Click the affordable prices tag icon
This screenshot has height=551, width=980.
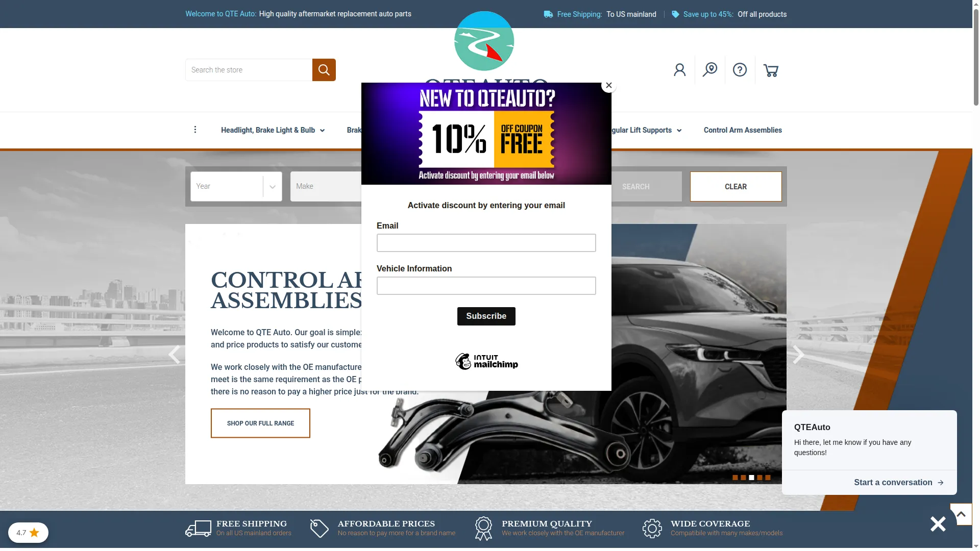coord(320,529)
